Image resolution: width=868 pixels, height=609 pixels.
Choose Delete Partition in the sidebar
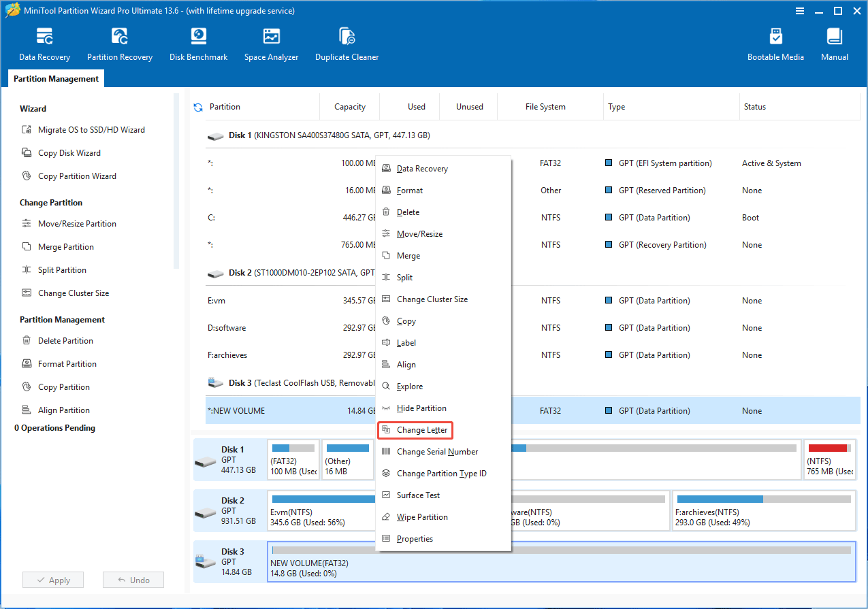(x=57, y=341)
